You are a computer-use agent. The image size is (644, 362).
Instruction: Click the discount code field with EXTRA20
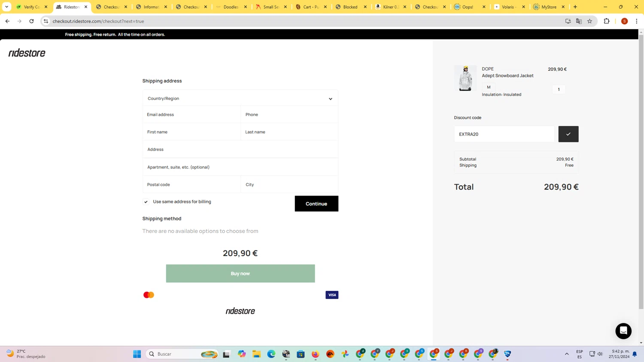point(504,134)
